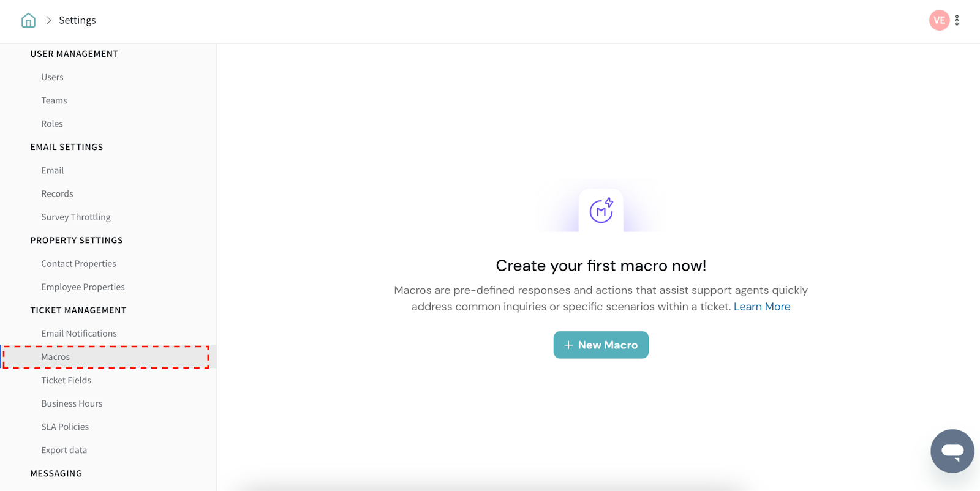This screenshot has width=980, height=491.
Task: Open the three-dot options menu
Action: tap(957, 20)
